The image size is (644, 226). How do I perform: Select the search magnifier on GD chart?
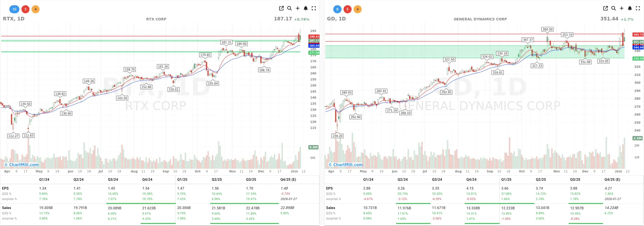(613, 8)
